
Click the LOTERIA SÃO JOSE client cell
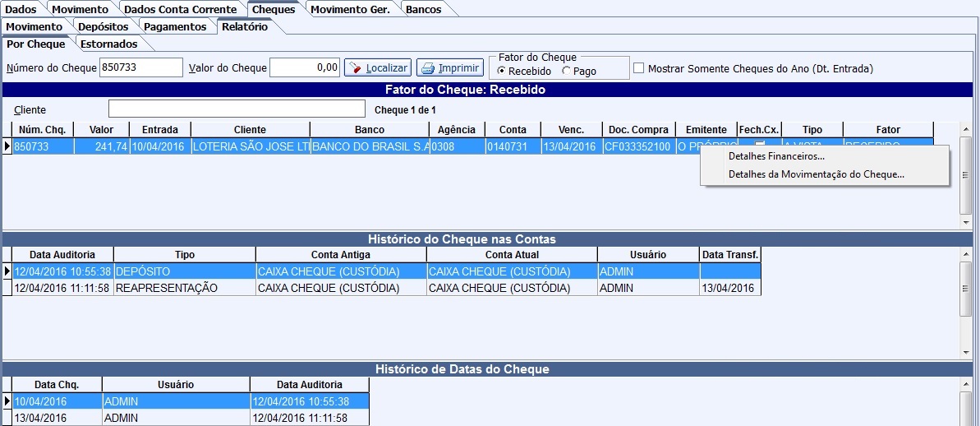tap(251, 146)
